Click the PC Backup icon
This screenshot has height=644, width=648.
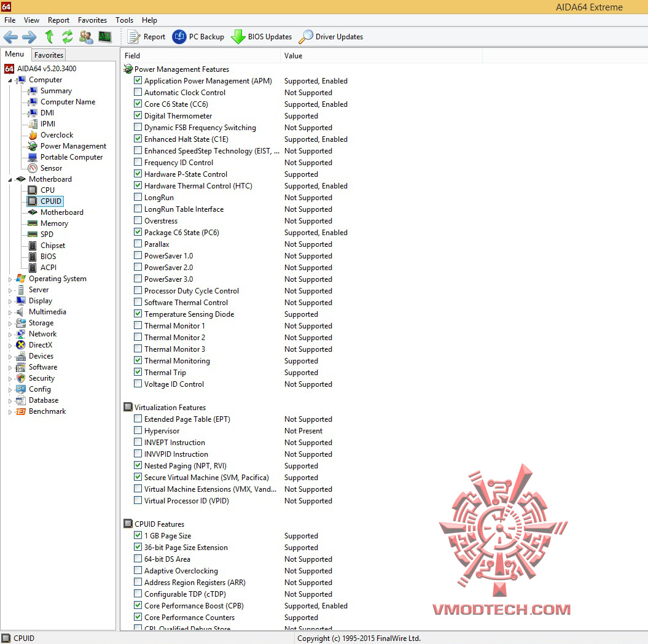click(179, 37)
